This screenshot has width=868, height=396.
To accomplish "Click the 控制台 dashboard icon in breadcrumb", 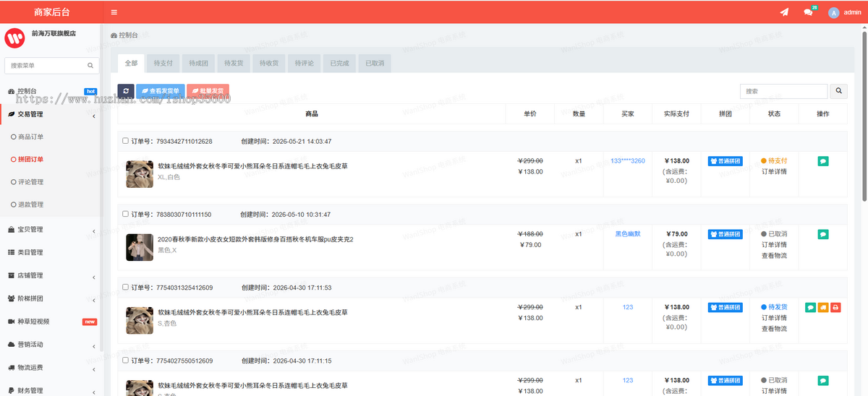I will (x=114, y=35).
